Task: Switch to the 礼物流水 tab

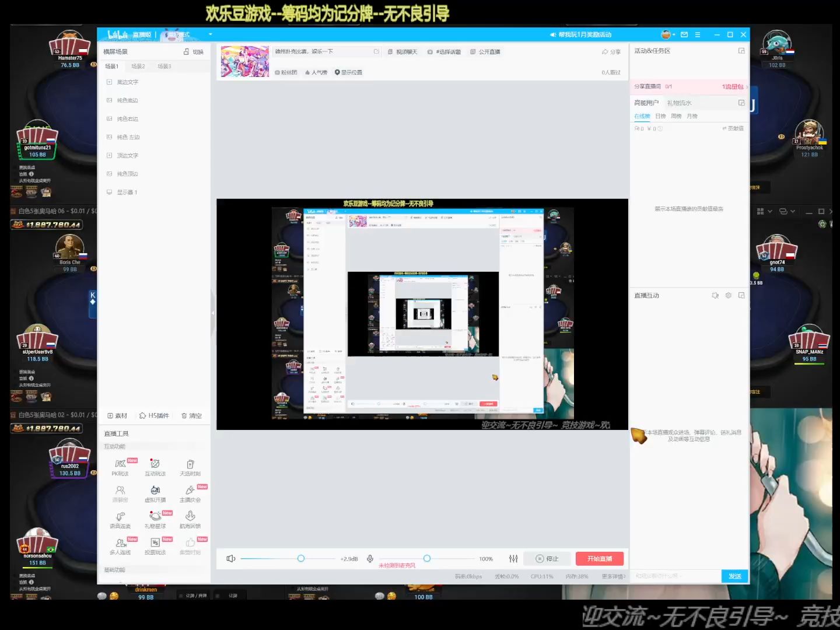Action: click(x=680, y=103)
